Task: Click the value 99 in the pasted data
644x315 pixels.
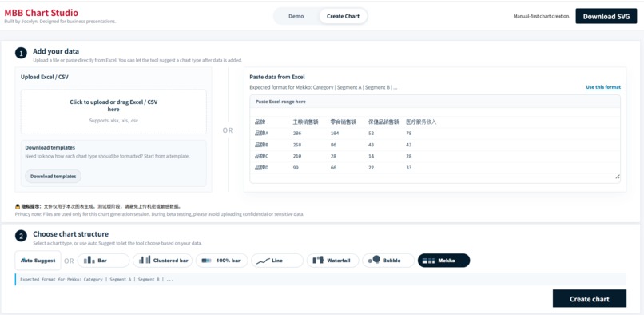Action: pyautogui.click(x=296, y=168)
